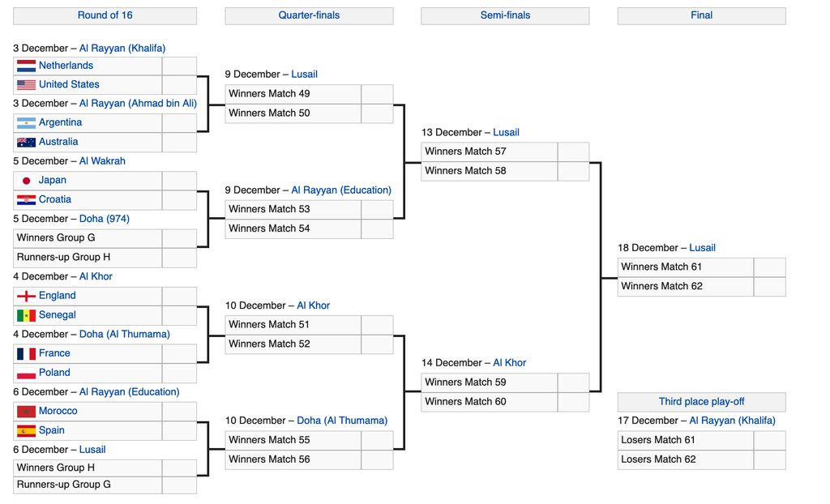Open the Round of 16 header link
This screenshot has width=830, height=504.
[105, 15]
